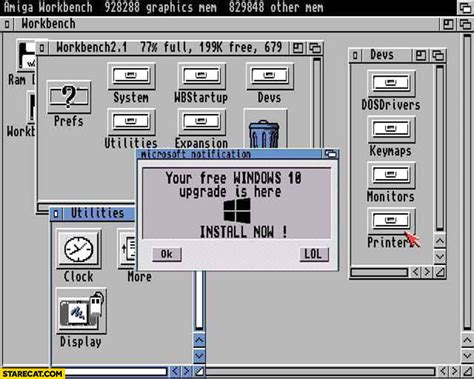Screen dimensions: 474x379
Task: Click Ok in the microsoft notification
Action: coord(167,254)
